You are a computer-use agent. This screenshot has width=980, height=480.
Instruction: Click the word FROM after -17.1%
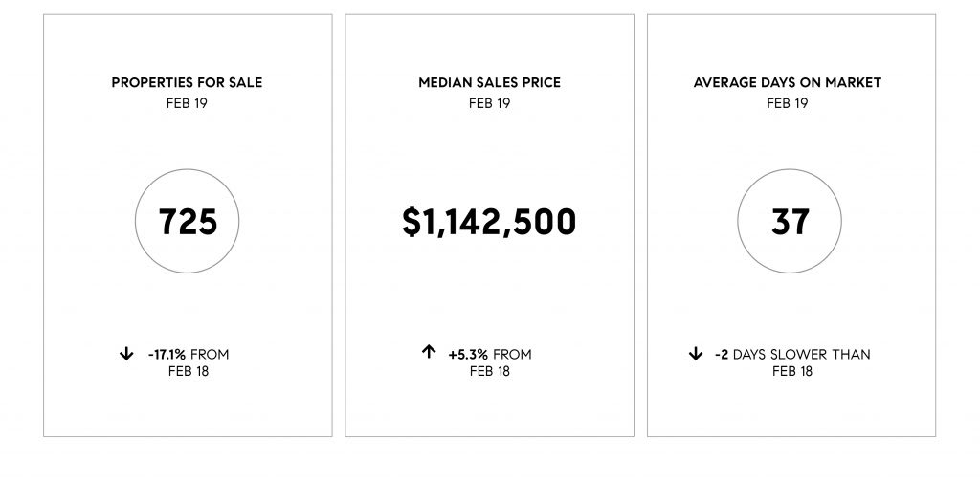click(x=211, y=355)
